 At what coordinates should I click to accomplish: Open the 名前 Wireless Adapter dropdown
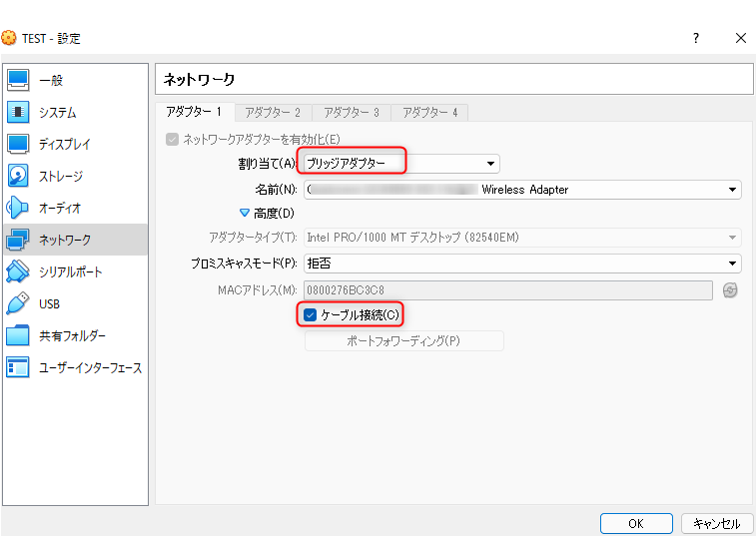pos(522,190)
